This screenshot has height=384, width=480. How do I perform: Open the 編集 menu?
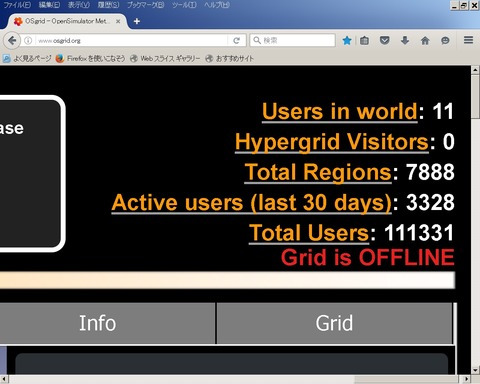(49, 5)
